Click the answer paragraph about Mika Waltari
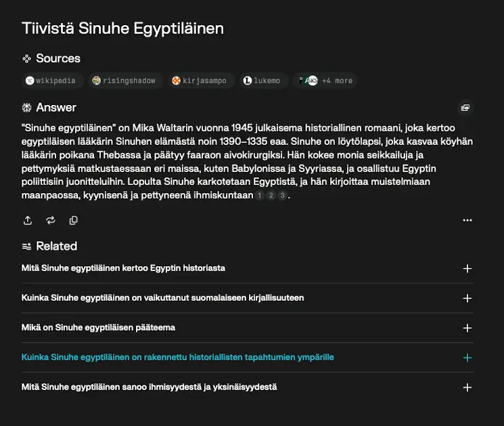The image size is (504, 426). click(x=247, y=161)
